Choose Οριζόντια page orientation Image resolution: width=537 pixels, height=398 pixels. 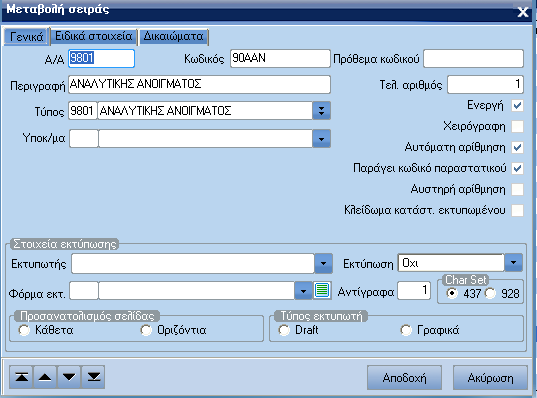coord(146,330)
